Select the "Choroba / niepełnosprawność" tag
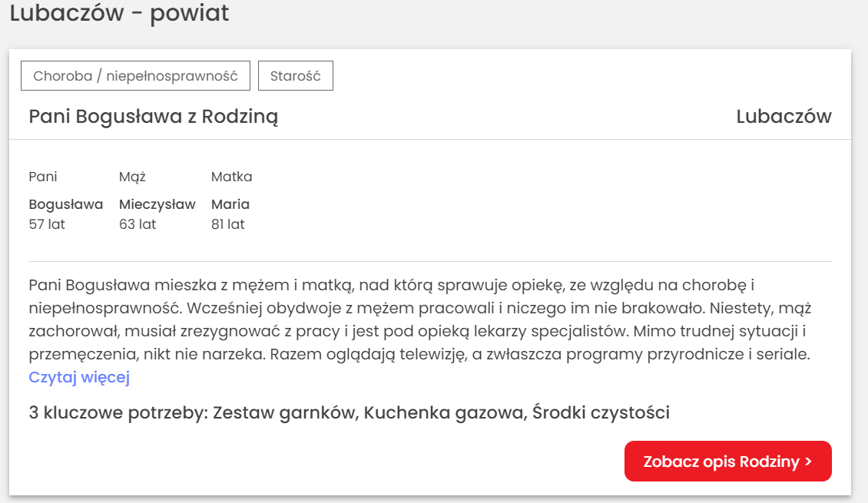868x503 pixels. point(136,76)
